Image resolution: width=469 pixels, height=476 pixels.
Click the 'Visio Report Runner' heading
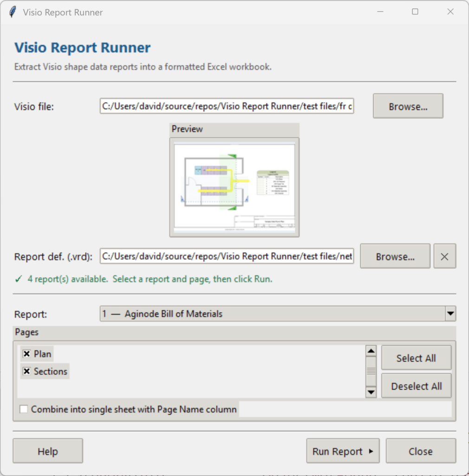click(x=83, y=47)
